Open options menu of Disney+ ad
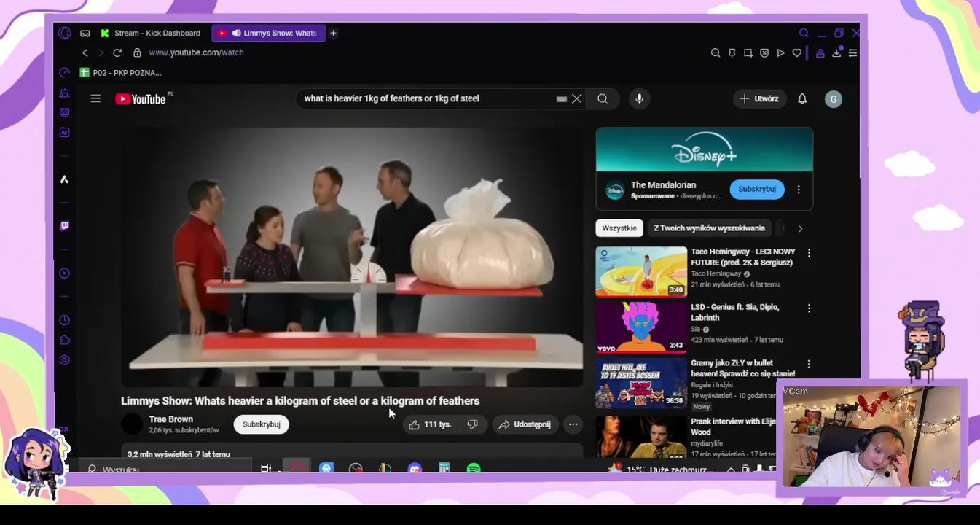The width and height of the screenshot is (980, 525). click(x=799, y=190)
